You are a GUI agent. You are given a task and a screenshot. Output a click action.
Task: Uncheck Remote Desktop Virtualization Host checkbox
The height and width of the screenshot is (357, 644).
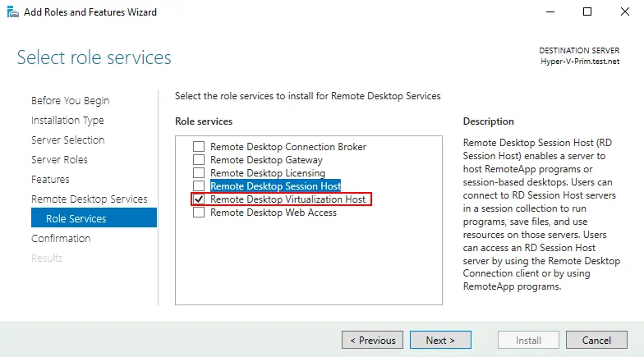pyautogui.click(x=198, y=199)
